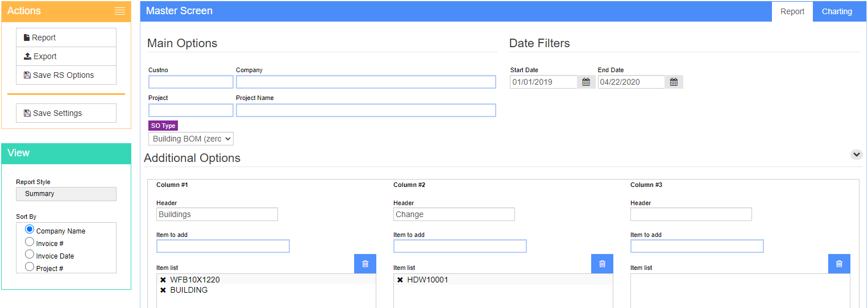The image size is (868, 308).
Task: Edit Column #2 Header field with Change
Action: (454, 214)
